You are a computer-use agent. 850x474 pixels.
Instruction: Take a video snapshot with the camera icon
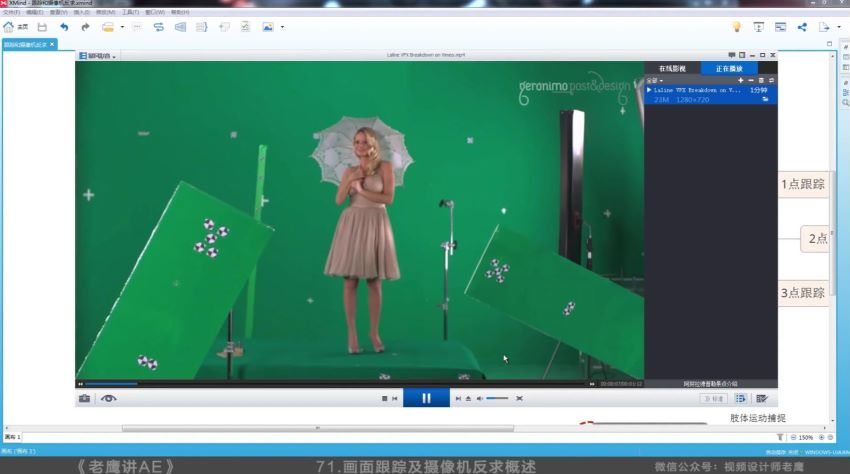point(85,398)
